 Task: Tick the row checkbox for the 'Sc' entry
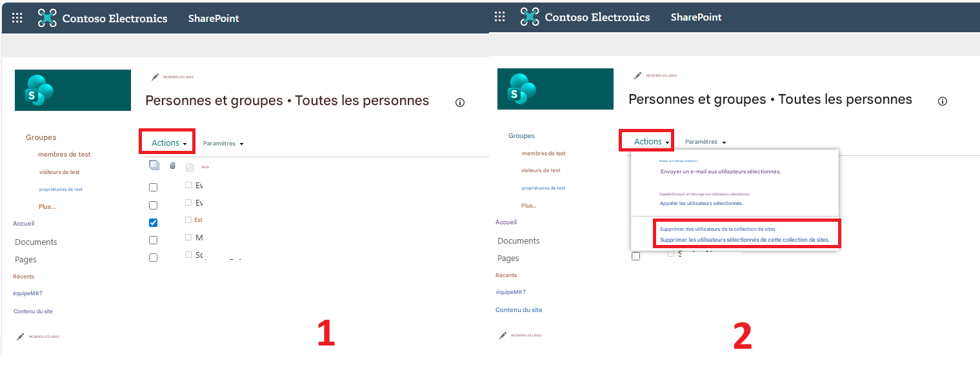coord(153,257)
